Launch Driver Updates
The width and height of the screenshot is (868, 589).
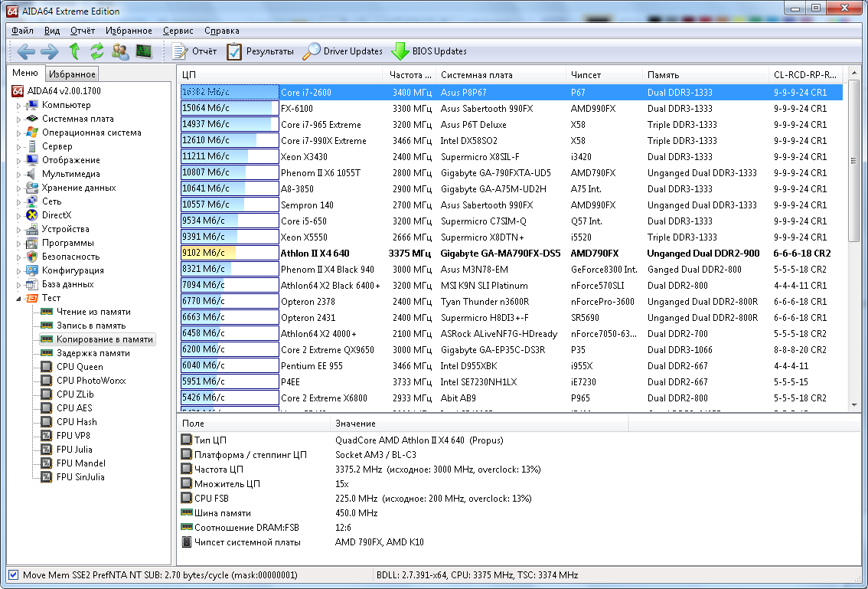[343, 51]
